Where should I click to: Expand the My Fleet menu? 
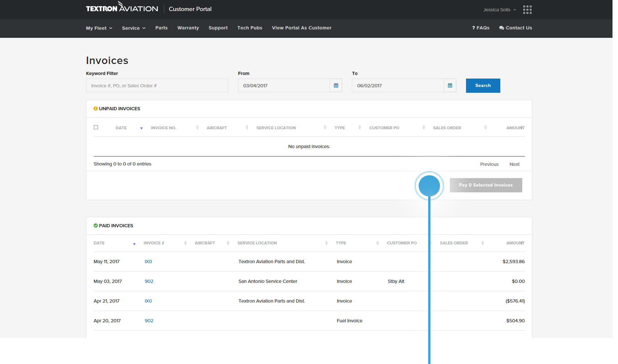coord(99,28)
